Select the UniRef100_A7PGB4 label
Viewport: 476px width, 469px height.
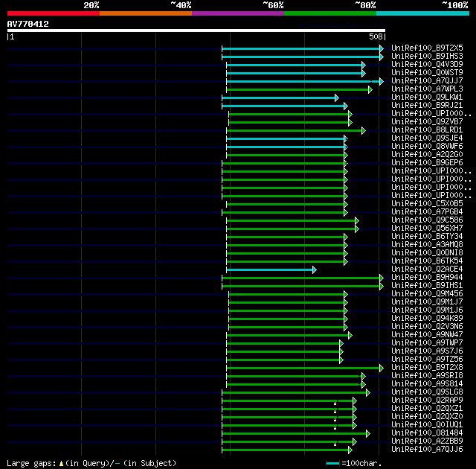coord(427,212)
